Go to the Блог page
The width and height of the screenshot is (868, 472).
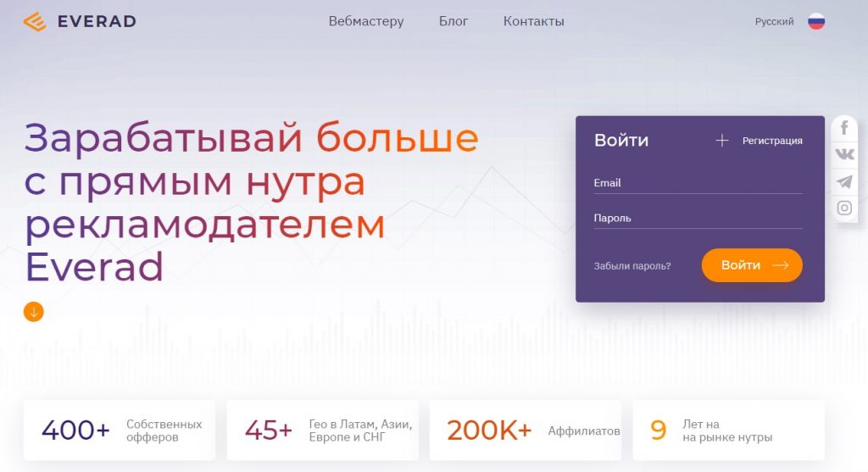(453, 21)
